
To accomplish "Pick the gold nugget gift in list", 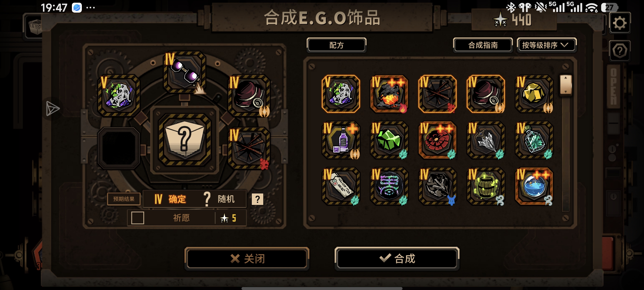I will click(x=534, y=94).
